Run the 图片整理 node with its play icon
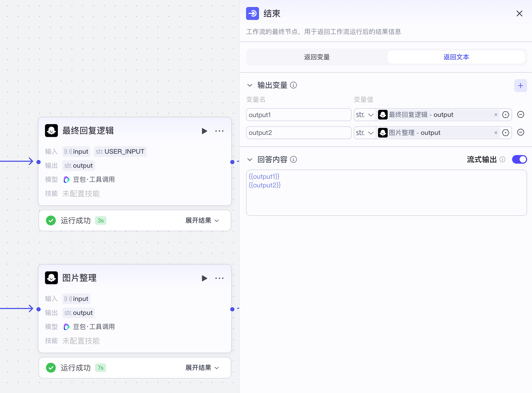532x393 pixels. [205, 278]
